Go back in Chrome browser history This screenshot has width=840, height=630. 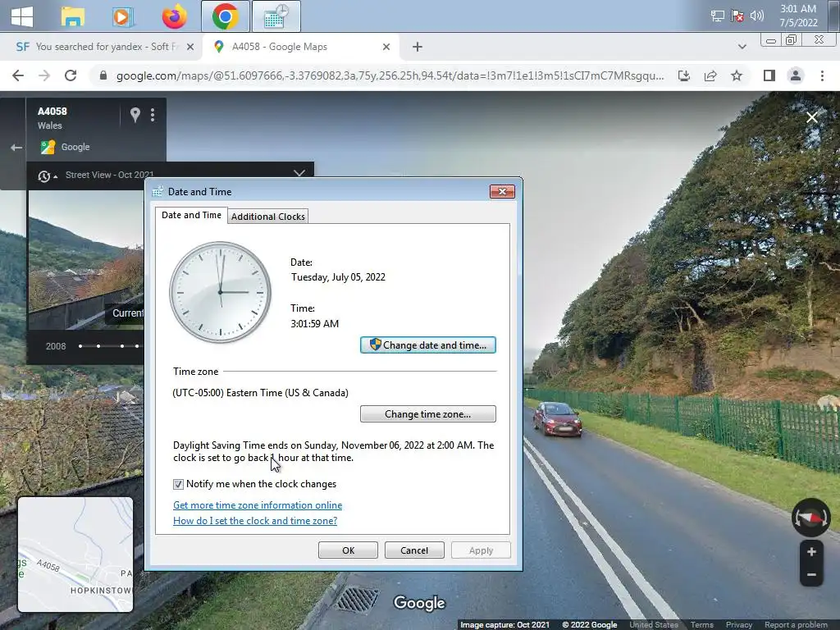(x=18, y=75)
